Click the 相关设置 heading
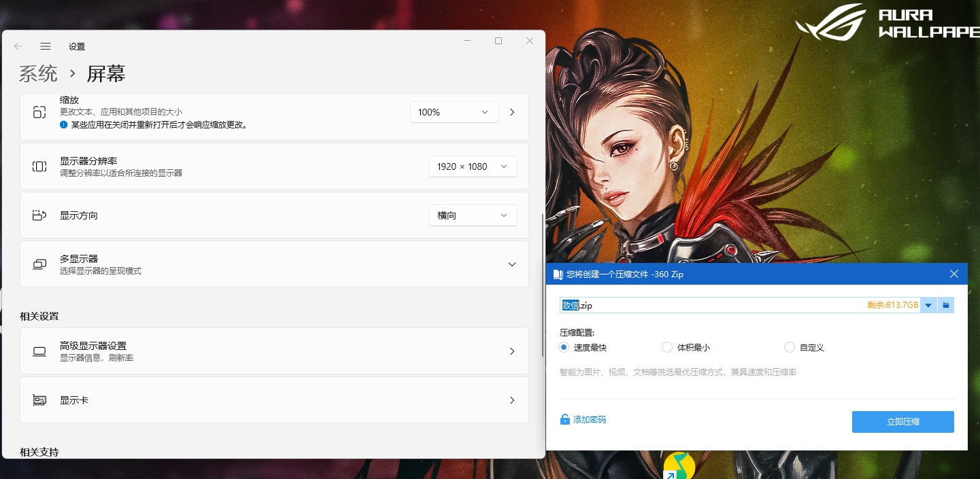The height and width of the screenshot is (479, 980). pos(39,316)
